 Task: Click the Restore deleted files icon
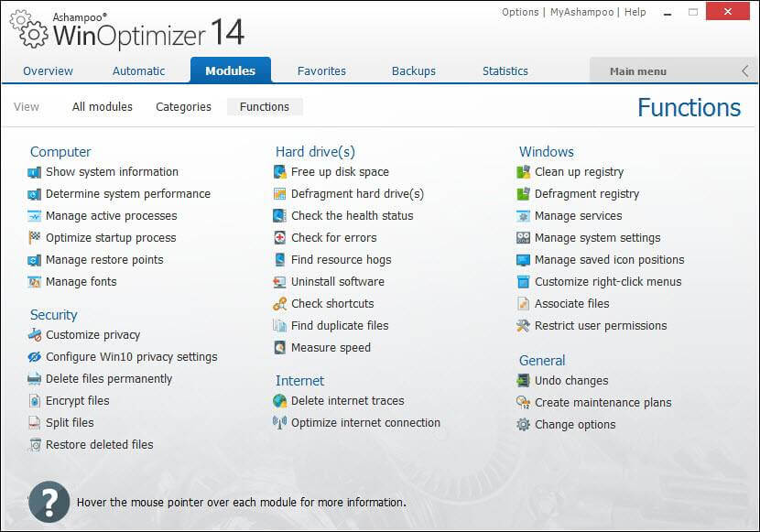tap(35, 445)
